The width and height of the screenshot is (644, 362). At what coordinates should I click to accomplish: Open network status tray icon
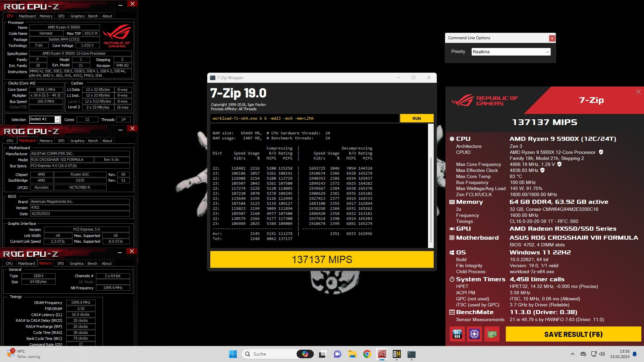pos(594,354)
